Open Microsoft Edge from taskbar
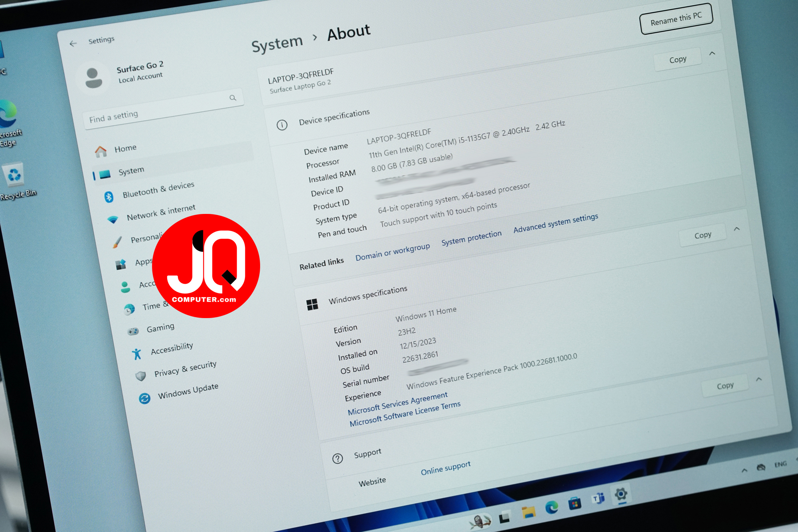The image size is (798, 532). click(552, 507)
